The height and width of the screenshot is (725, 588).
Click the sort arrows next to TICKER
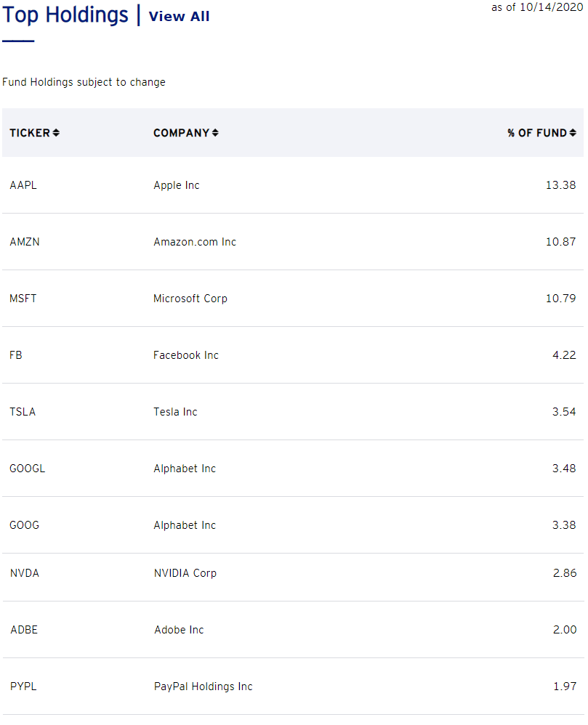(x=56, y=133)
